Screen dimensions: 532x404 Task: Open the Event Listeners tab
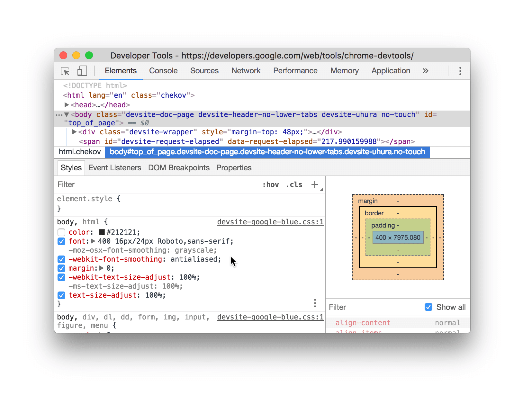pyautogui.click(x=115, y=168)
